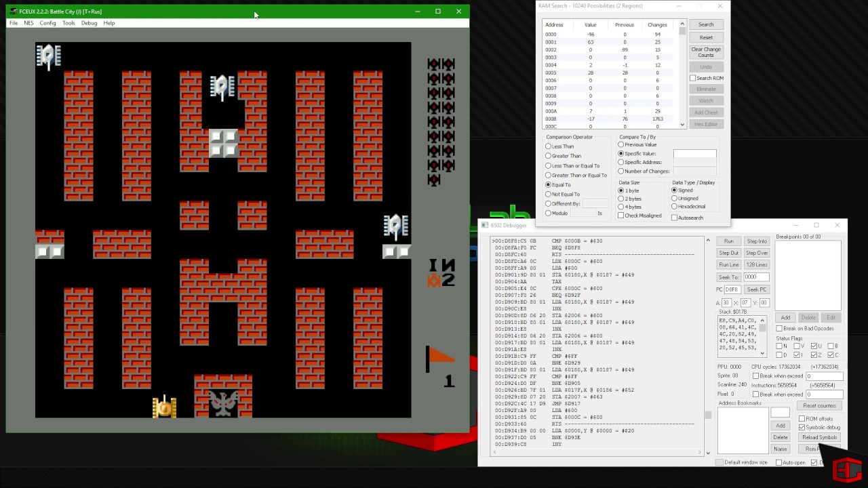This screenshot has width=868, height=488.
Task: Select the Less Than comparison operator
Action: click(549, 146)
